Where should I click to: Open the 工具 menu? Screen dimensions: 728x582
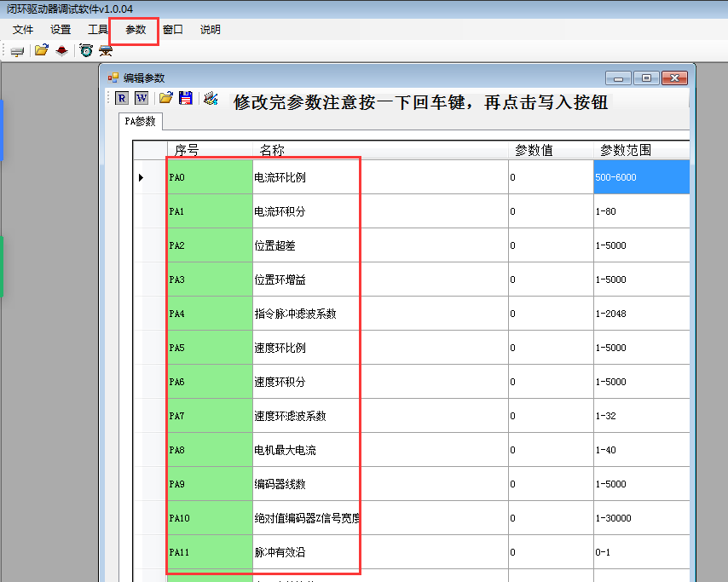click(98, 30)
